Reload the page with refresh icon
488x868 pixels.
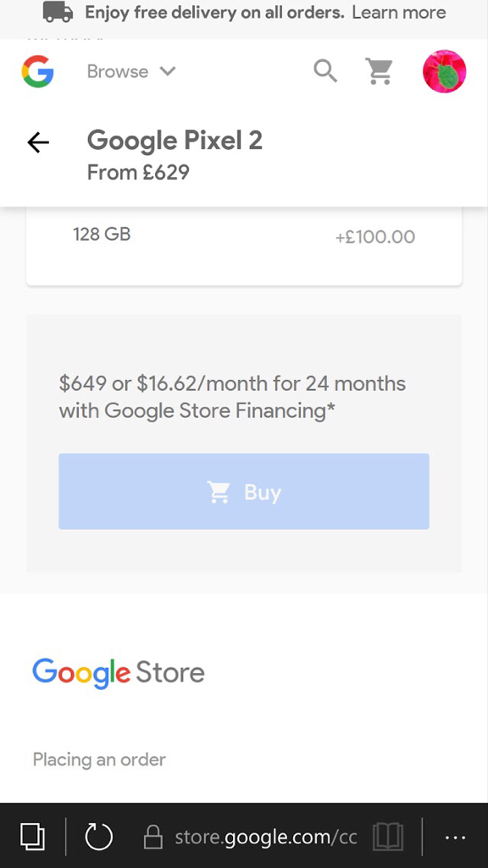[x=98, y=836]
